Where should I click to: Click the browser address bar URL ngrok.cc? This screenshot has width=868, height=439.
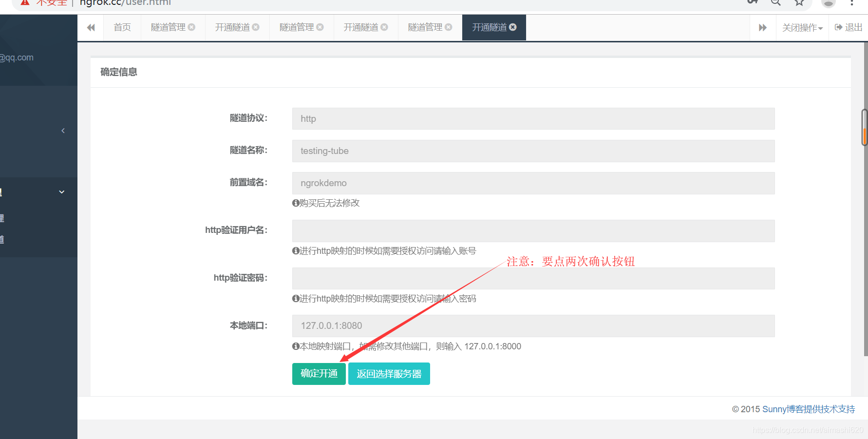point(125,2)
